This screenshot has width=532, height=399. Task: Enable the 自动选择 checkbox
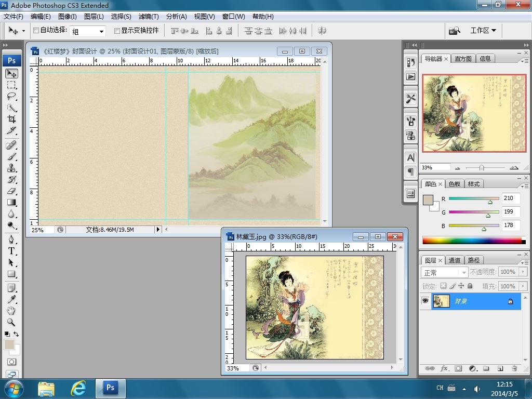pyautogui.click(x=36, y=31)
